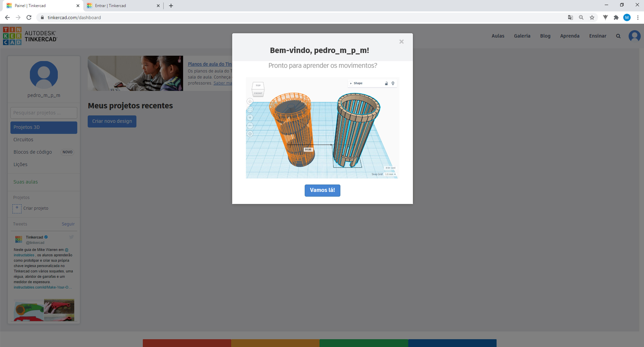Select Projetos 3D in sidebar
644x347 pixels.
pyautogui.click(x=44, y=127)
